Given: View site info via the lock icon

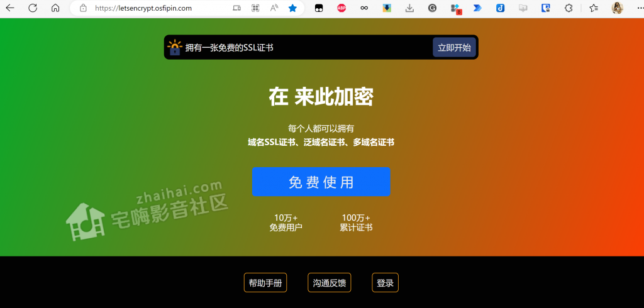Looking at the screenshot, I should pyautogui.click(x=84, y=8).
